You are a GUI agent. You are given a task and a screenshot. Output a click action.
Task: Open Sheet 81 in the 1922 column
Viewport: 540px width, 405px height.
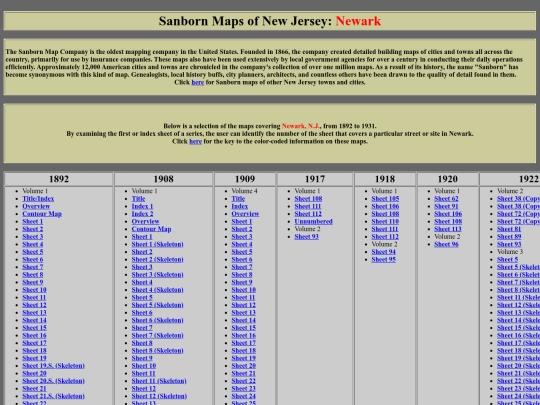coord(509,229)
